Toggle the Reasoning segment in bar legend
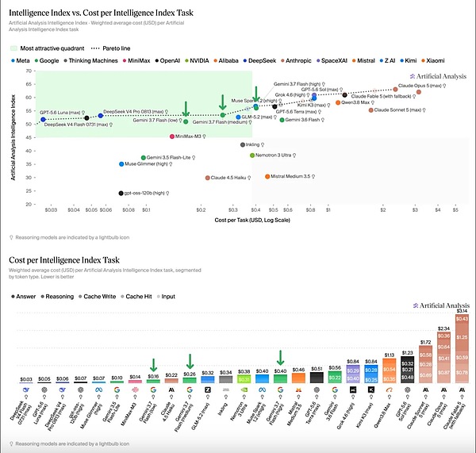Viewport: 476px width, 453px height. point(57,297)
